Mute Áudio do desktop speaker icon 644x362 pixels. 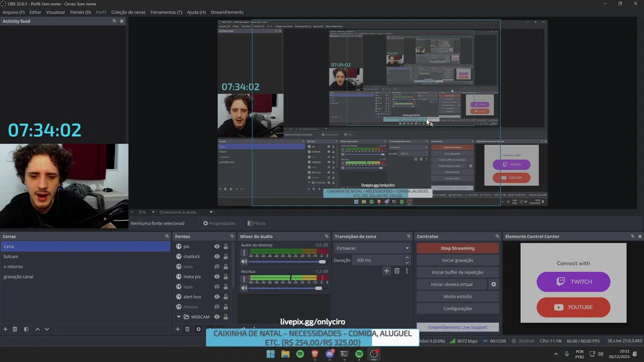(244, 262)
